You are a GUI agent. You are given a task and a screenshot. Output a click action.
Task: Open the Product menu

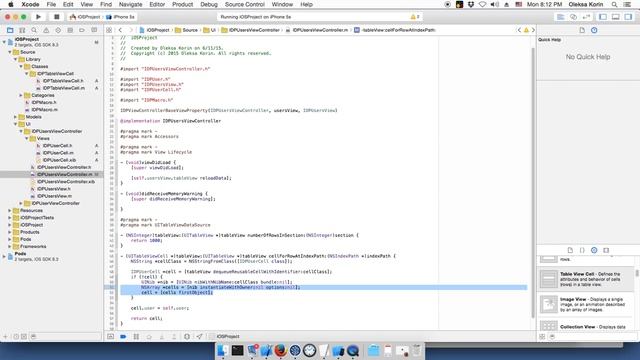point(182,4)
